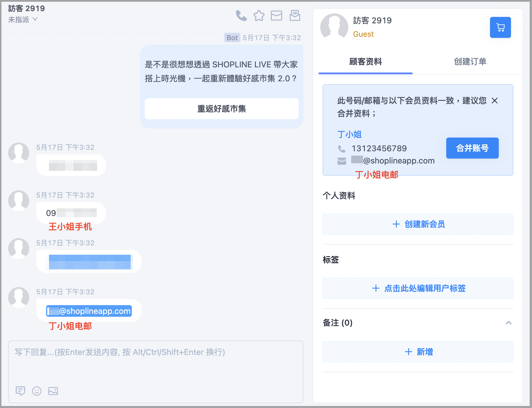Open the 未指派 assignment dropdown
This screenshot has width=532, height=408.
[23, 20]
